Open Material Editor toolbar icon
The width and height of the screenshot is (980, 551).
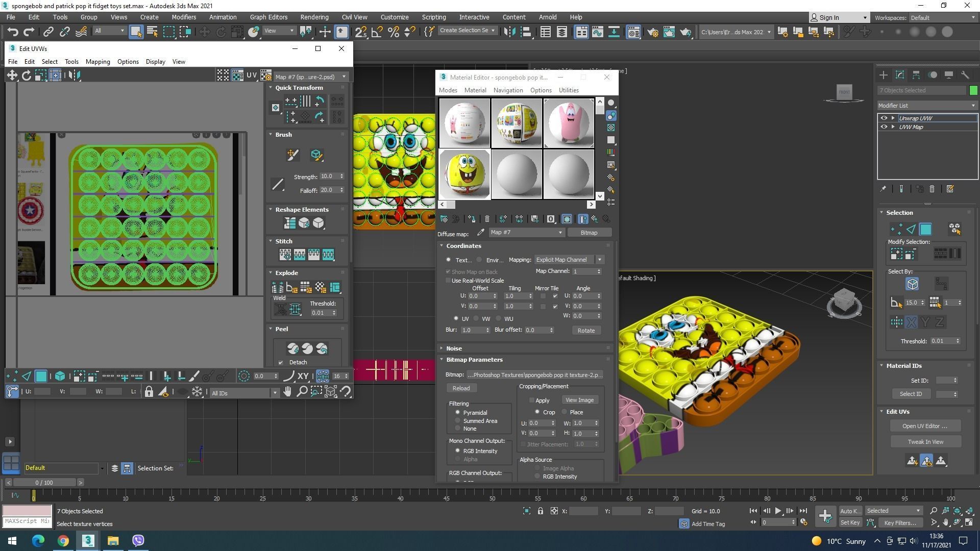click(633, 32)
